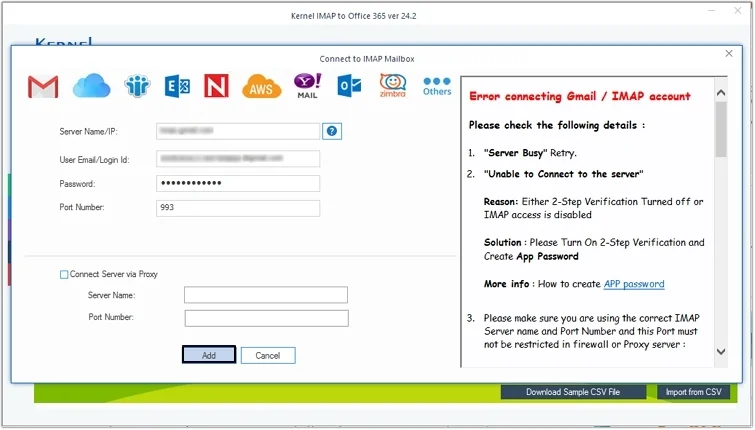Click the '"Unable to Connect to the server"' text
The height and width of the screenshot is (430, 755).
[563, 174]
